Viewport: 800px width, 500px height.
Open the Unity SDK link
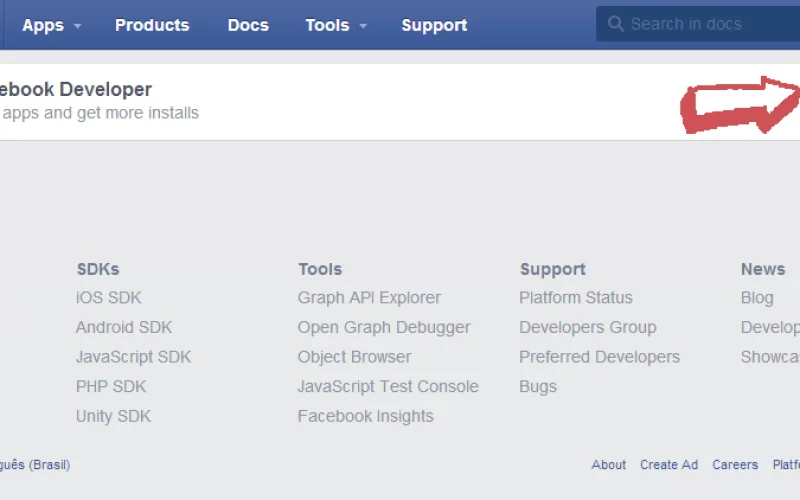[x=113, y=416]
